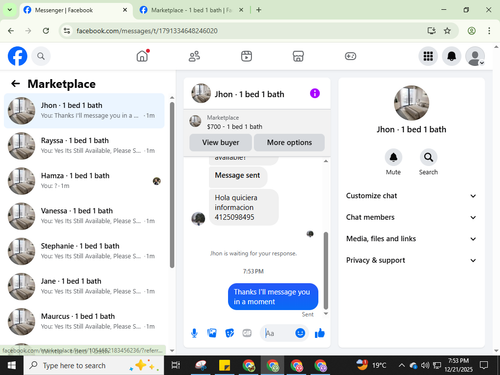Open a new browser tab
The height and width of the screenshot is (375, 500).
(258, 10)
